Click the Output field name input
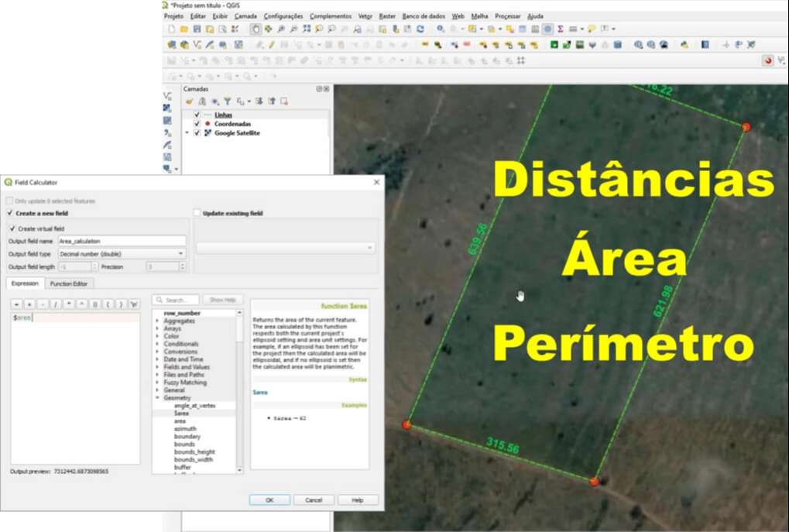Viewport: 789px width, 532px height. tap(122, 241)
